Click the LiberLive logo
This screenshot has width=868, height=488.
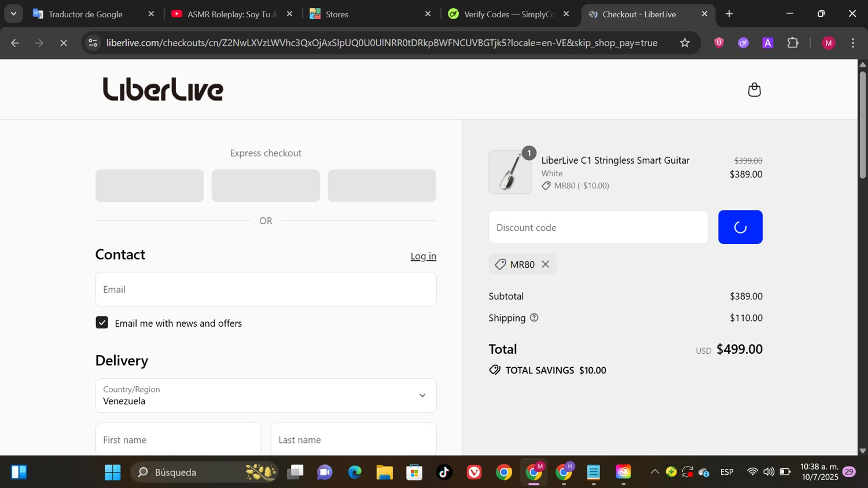pos(163,89)
